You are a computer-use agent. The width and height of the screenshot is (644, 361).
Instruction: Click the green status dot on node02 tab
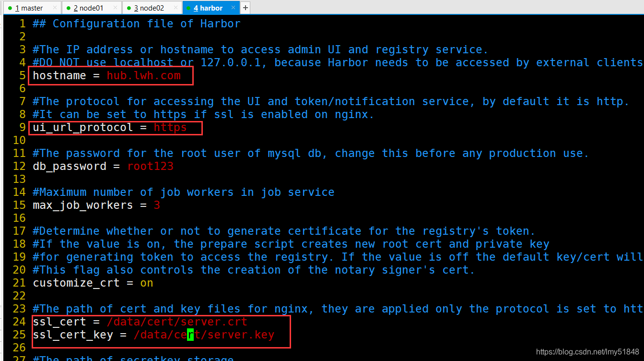pos(129,8)
